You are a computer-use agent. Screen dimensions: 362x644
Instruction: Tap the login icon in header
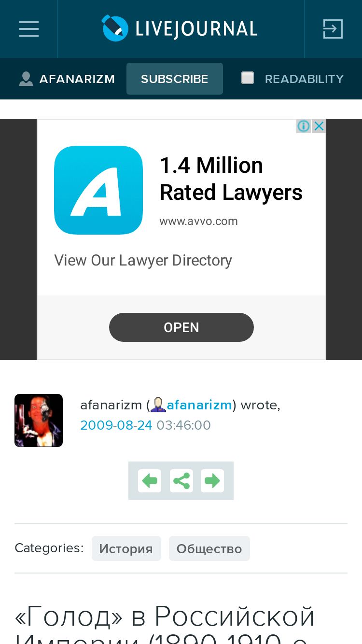(x=333, y=29)
